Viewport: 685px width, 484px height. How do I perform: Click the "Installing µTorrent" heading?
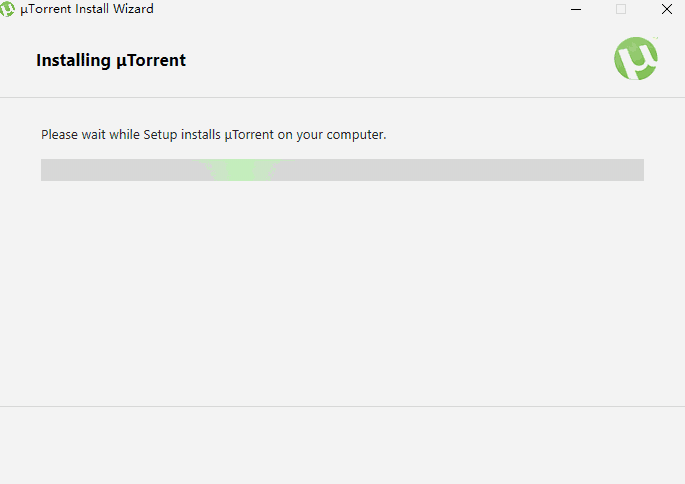coord(111,60)
